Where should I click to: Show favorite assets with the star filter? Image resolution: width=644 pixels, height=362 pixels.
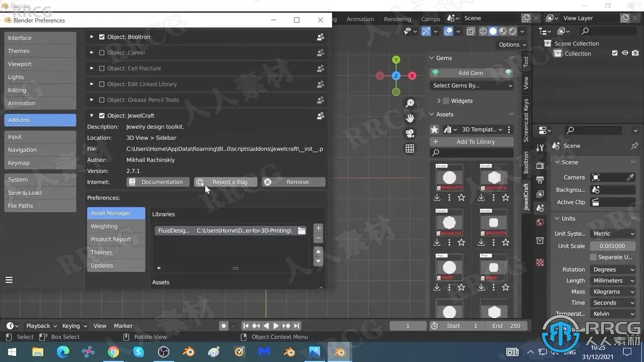click(x=434, y=130)
